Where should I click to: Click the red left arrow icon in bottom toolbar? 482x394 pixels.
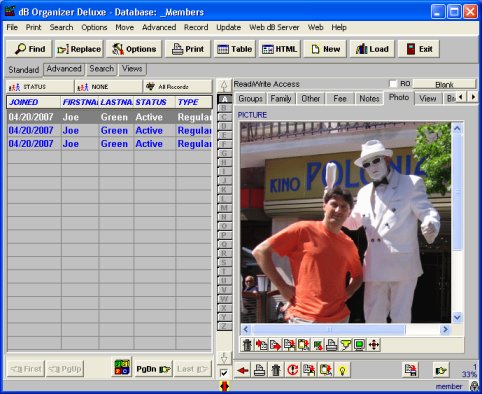(243, 370)
